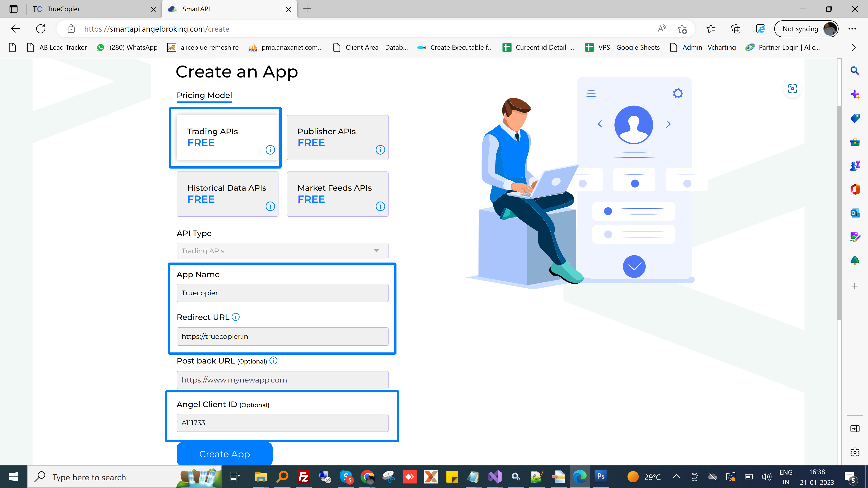
Task: Open FileZilla from taskbar
Action: click(x=304, y=476)
